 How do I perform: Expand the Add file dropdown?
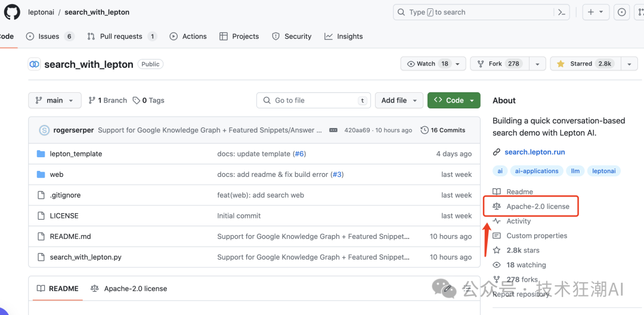(399, 101)
